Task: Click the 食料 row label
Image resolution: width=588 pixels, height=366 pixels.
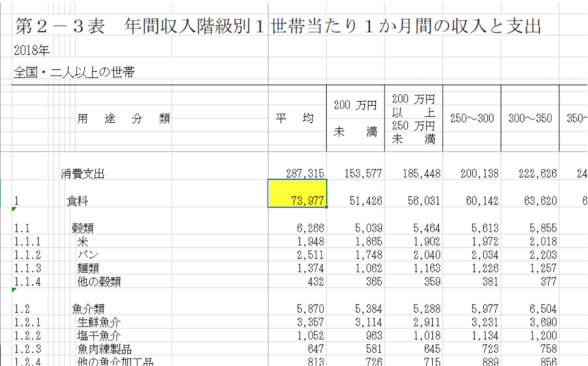Action: pyautogui.click(x=78, y=201)
